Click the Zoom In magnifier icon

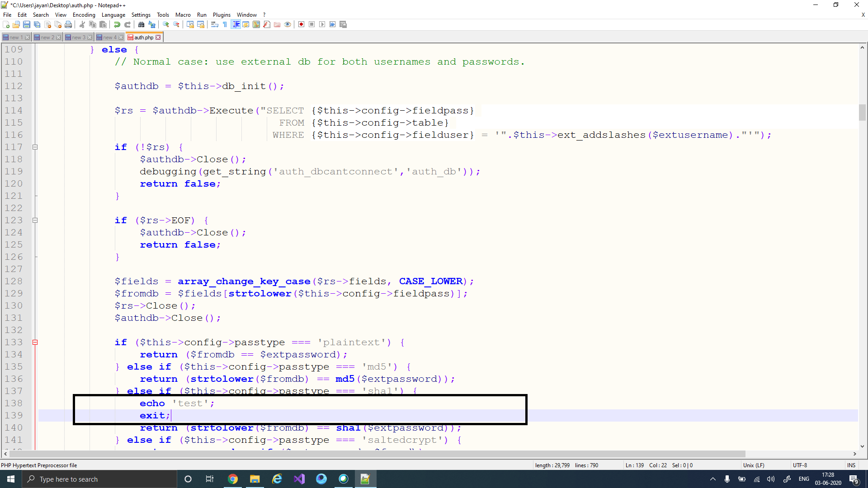click(166, 24)
